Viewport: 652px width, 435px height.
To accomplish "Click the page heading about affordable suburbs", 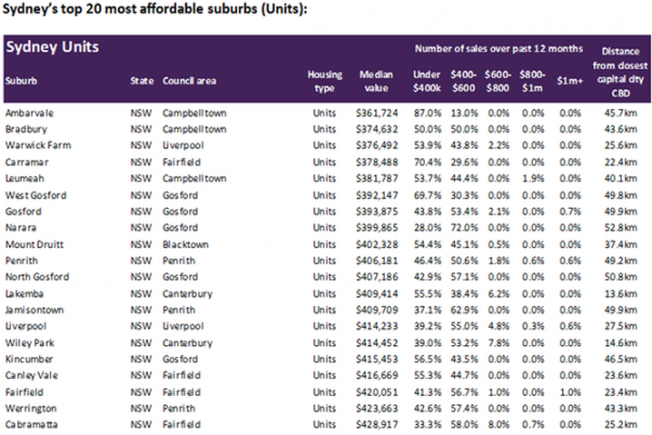I will 155,9.
